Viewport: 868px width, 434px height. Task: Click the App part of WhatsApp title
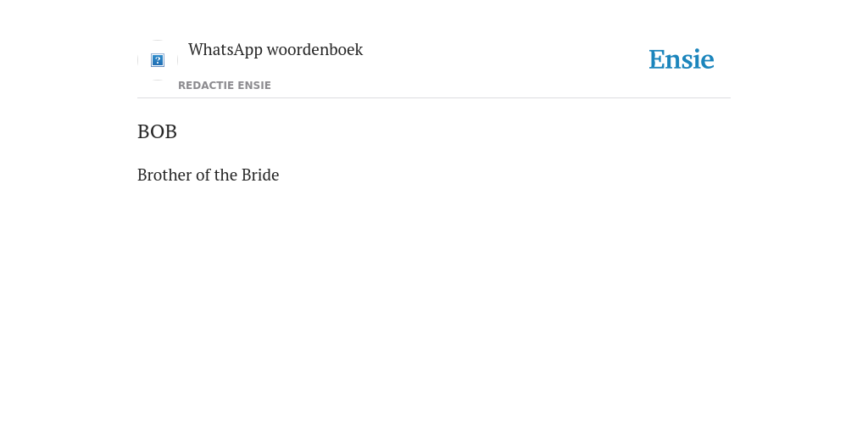(x=248, y=50)
